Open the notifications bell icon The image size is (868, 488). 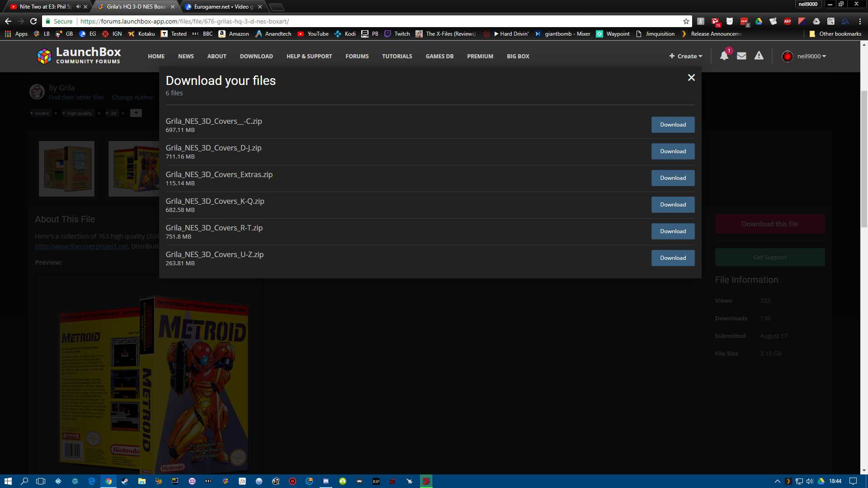pos(724,56)
